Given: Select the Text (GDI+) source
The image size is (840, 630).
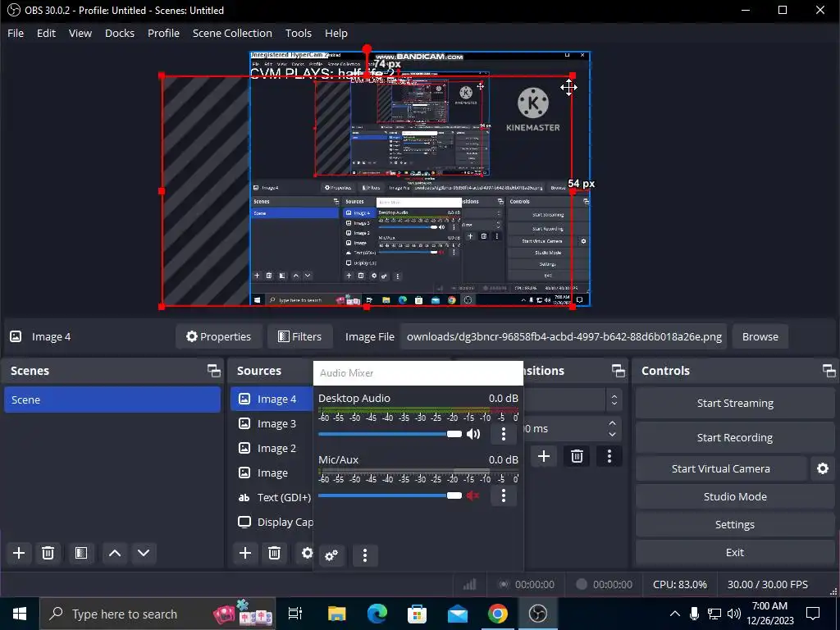Looking at the screenshot, I should (272, 498).
